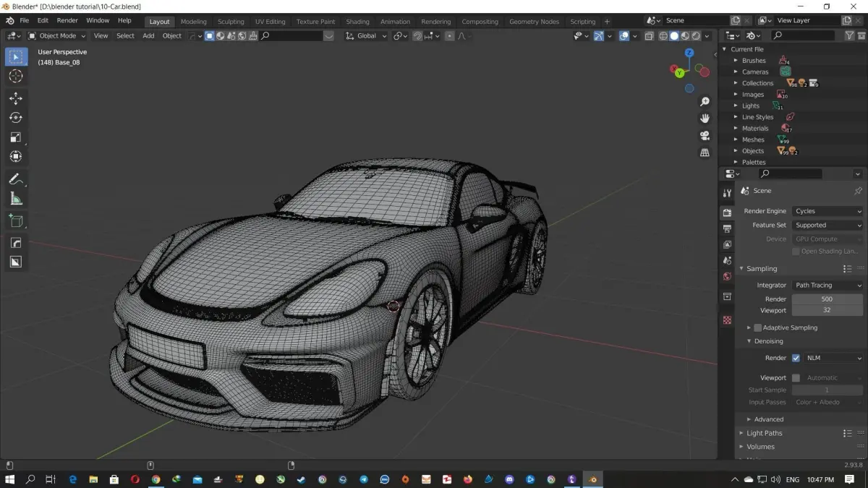Open the Output properties tab

pos(727,228)
